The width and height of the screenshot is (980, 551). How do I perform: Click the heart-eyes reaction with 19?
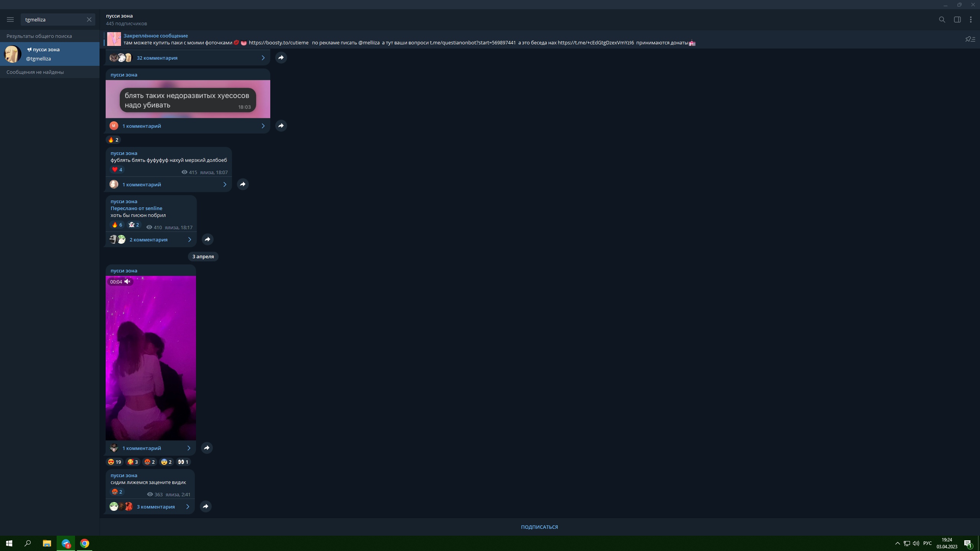tap(114, 462)
